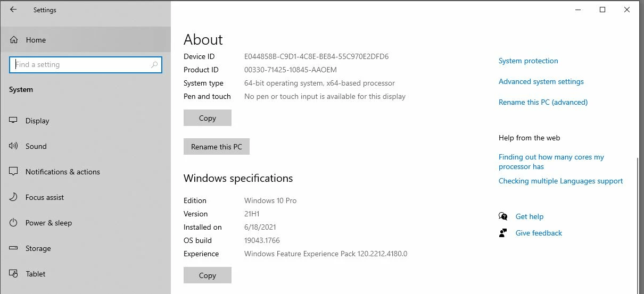Click the Get help chat icon
This screenshot has height=294, width=644.
503,216
